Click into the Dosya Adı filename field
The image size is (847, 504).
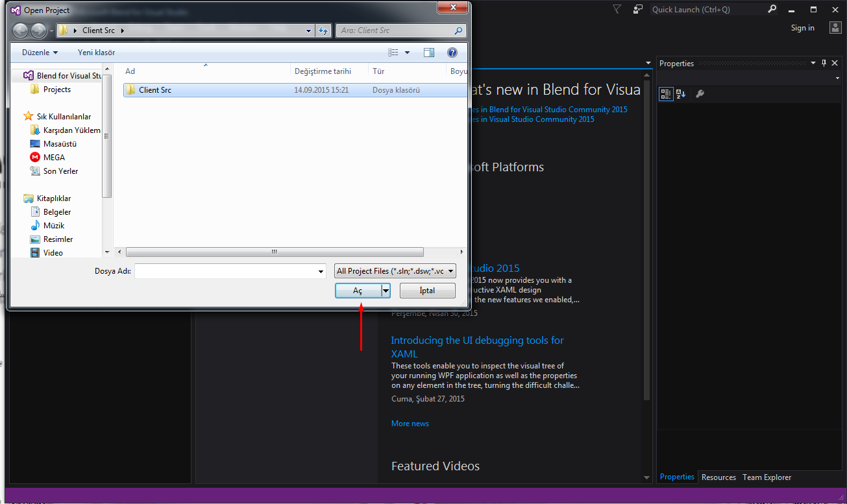(x=225, y=271)
